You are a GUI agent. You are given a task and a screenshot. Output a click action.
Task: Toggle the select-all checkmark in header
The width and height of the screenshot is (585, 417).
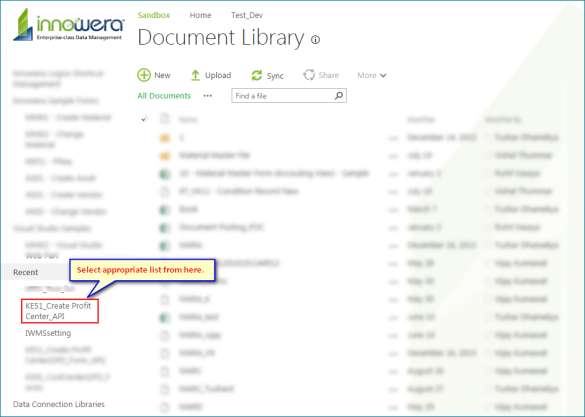point(144,119)
